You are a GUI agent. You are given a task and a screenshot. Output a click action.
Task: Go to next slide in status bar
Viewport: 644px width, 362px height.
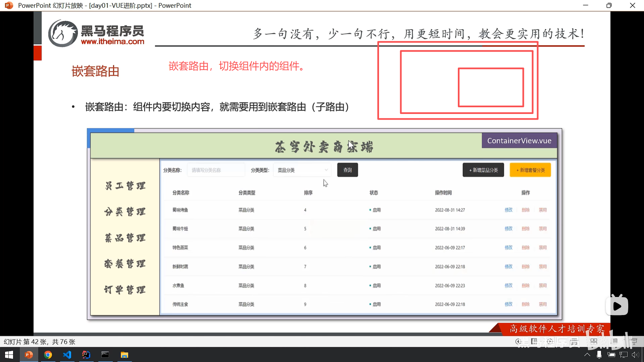[550, 342]
